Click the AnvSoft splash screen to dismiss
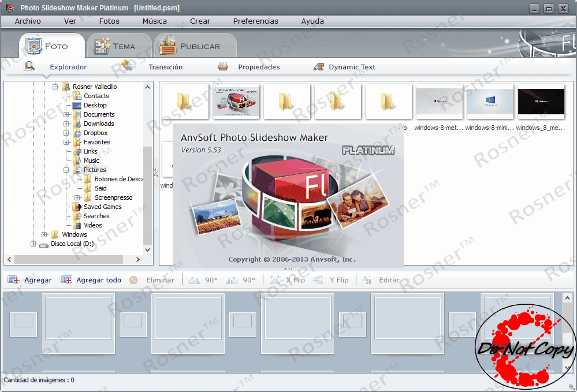This screenshot has width=577, height=392. point(288,195)
